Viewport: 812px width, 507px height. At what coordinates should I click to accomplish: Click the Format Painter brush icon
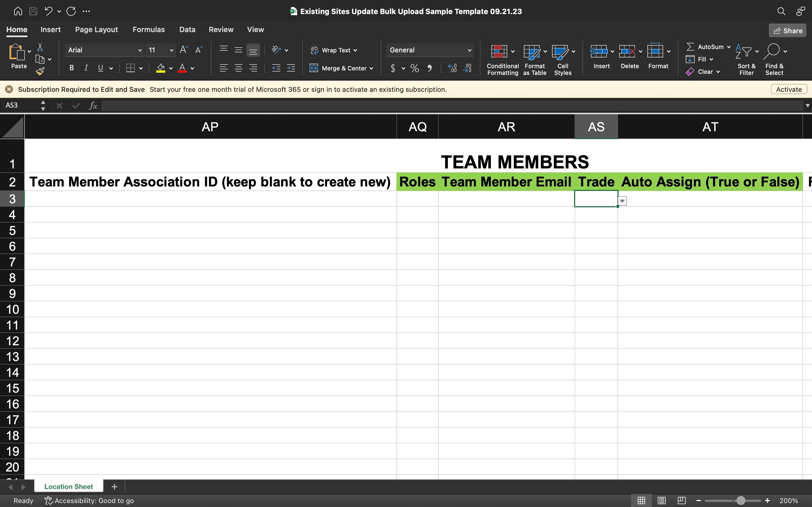[40, 71]
